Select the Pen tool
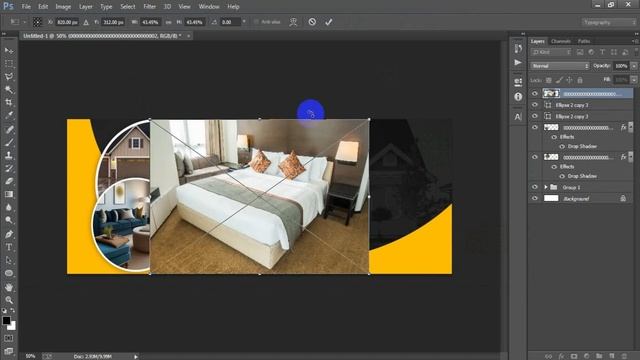Viewport: 640px width, 360px height. coord(9,234)
